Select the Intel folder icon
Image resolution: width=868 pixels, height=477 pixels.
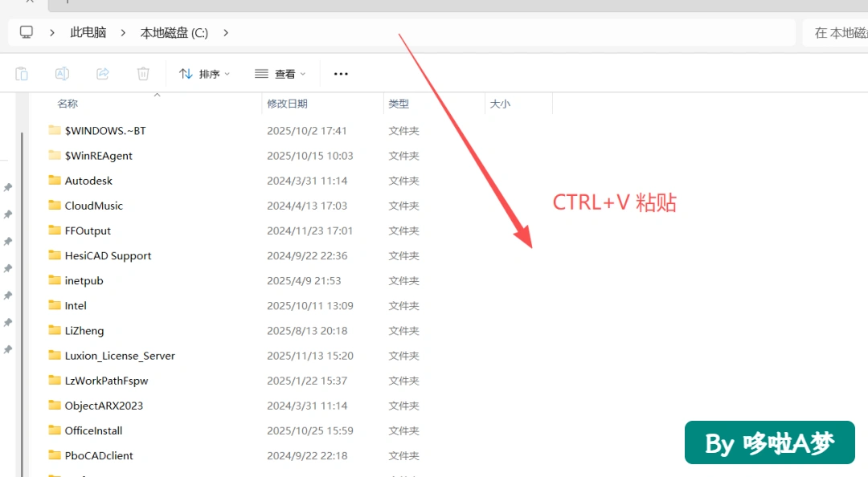pyautogui.click(x=55, y=305)
